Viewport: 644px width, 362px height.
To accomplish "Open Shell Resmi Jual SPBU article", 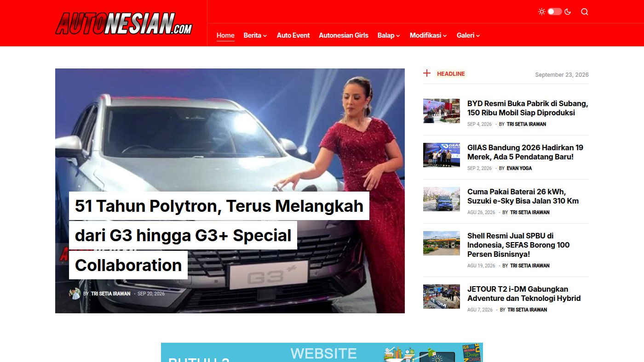I will tap(518, 245).
